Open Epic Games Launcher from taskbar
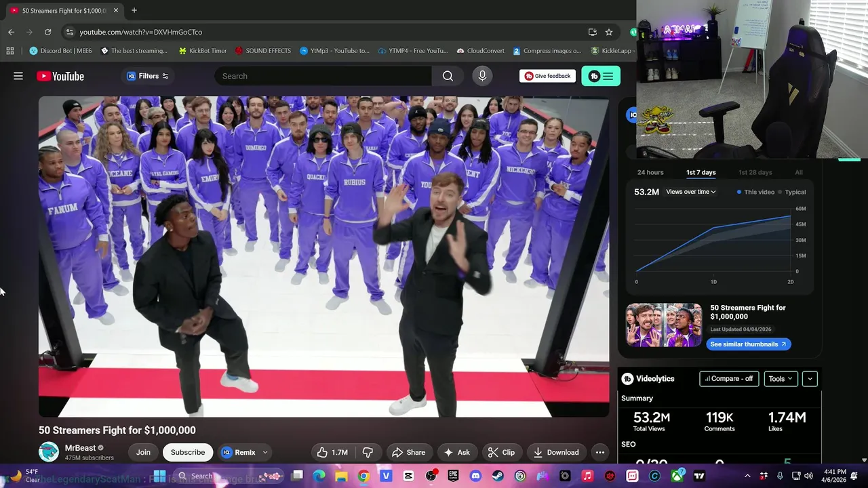Image resolution: width=868 pixels, height=488 pixels. coord(453,476)
